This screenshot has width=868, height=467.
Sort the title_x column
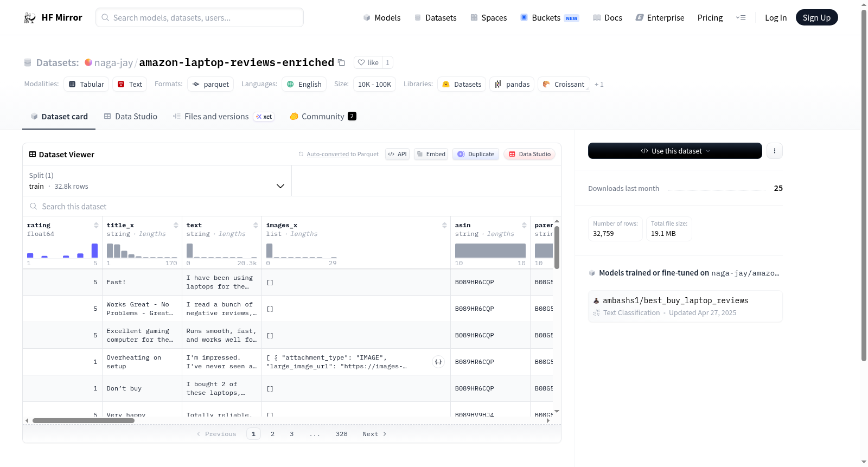[x=176, y=225]
